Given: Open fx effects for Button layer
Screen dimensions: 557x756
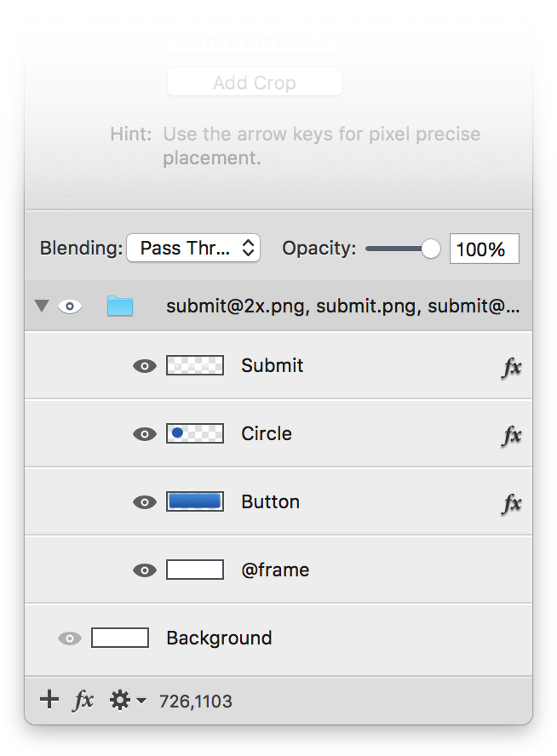Looking at the screenshot, I should 511,503.
